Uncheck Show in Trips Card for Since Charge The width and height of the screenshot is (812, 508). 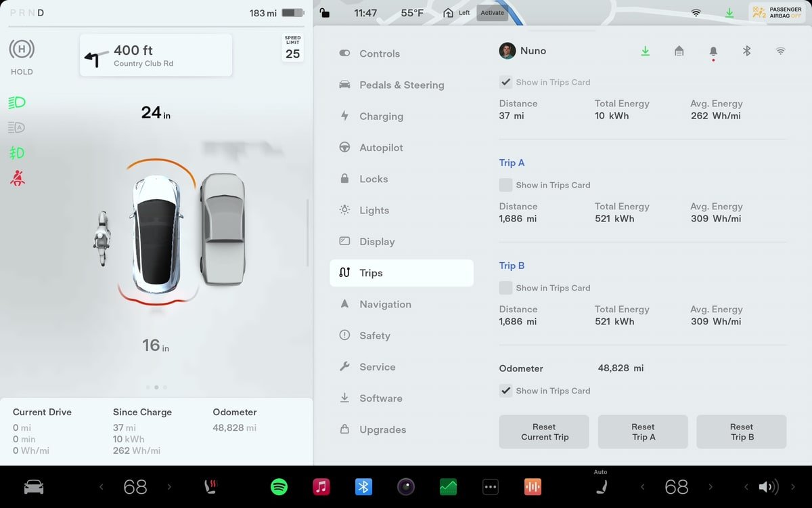coord(505,82)
